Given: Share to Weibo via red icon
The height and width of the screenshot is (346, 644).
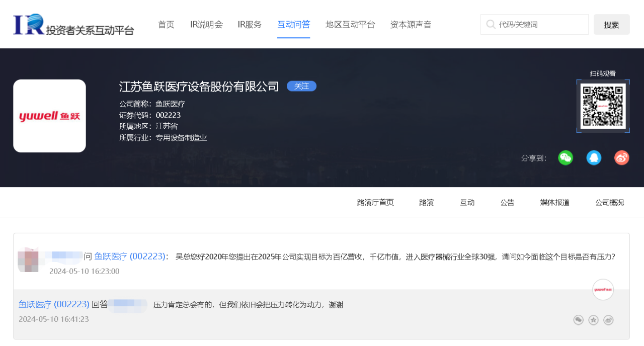Looking at the screenshot, I should 622,158.
